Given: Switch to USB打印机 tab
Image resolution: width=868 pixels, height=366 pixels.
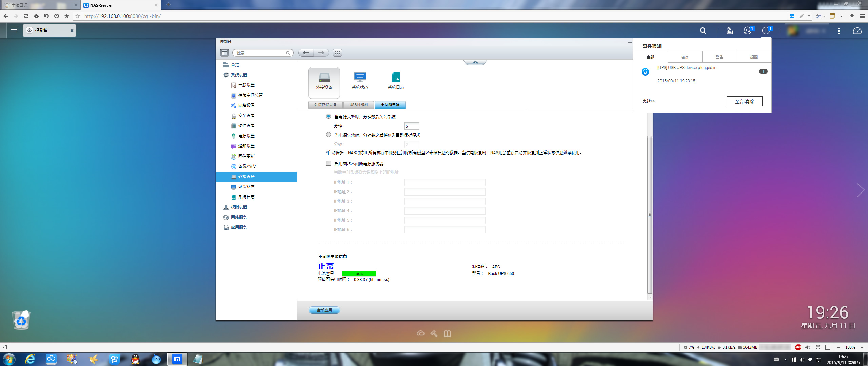Looking at the screenshot, I should point(359,105).
